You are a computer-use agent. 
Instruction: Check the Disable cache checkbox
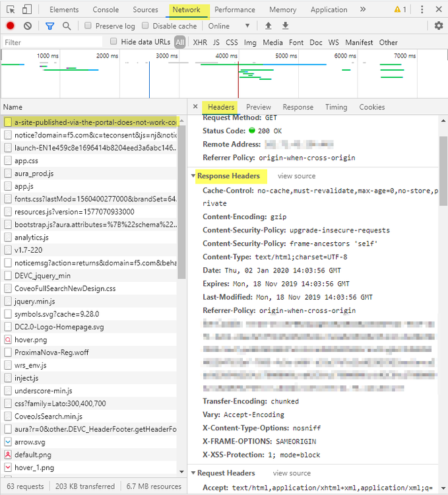point(146,26)
